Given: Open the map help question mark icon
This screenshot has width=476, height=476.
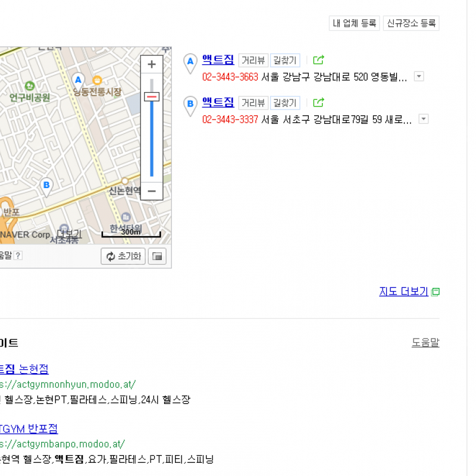Looking at the screenshot, I should (18, 256).
